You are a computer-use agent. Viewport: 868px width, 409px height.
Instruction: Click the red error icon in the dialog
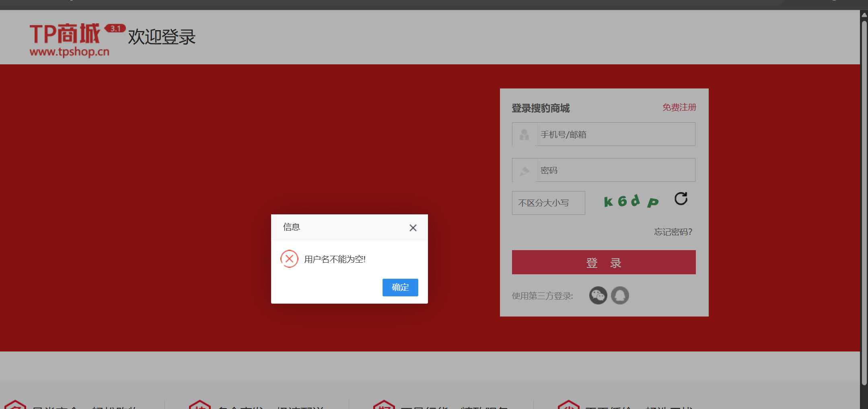(289, 259)
